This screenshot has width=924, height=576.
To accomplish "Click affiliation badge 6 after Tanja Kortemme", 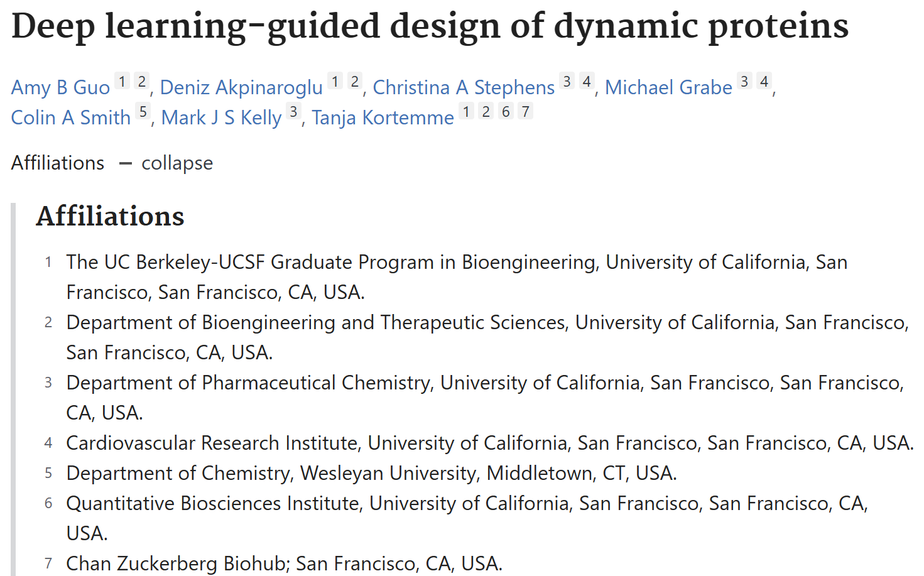I will coord(506,111).
